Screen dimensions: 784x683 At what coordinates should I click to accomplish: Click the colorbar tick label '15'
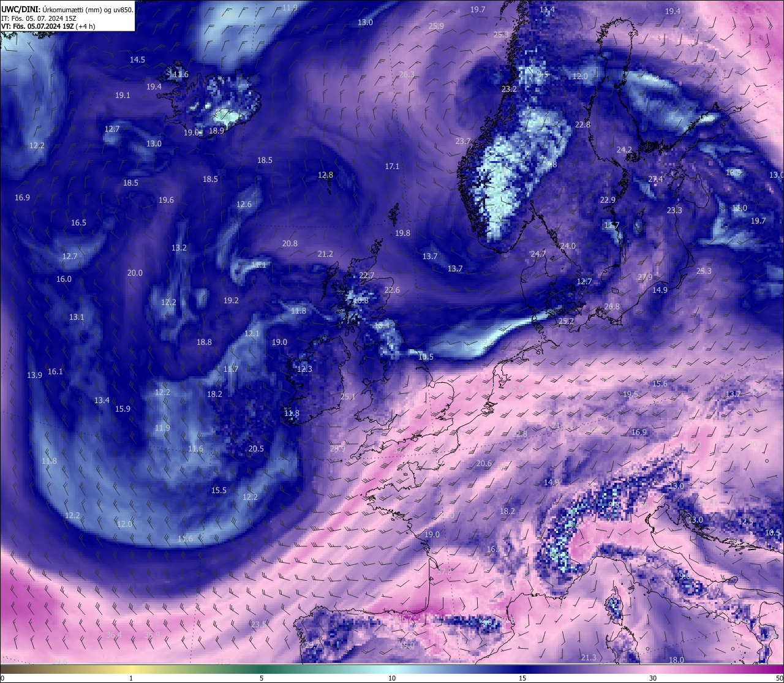click(522, 678)
